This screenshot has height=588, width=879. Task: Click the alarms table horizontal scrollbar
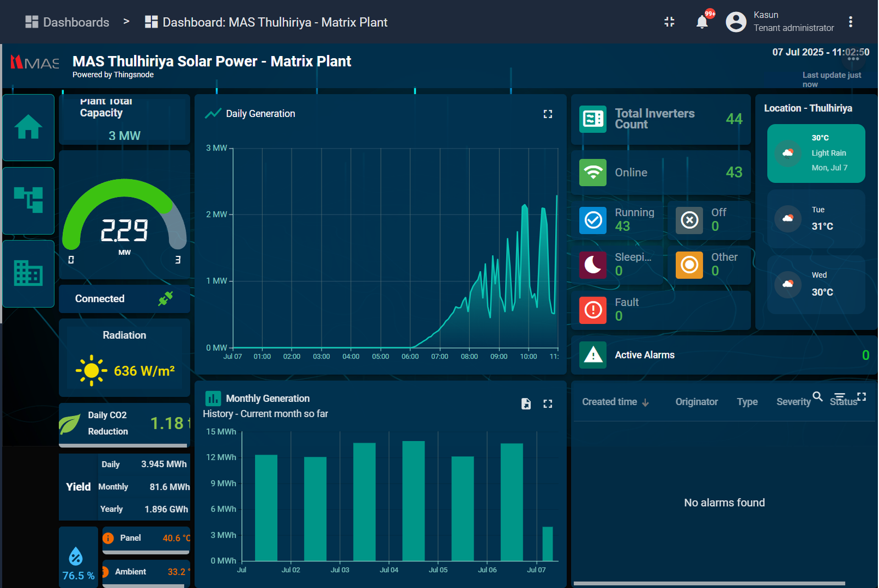click(709, 584)
